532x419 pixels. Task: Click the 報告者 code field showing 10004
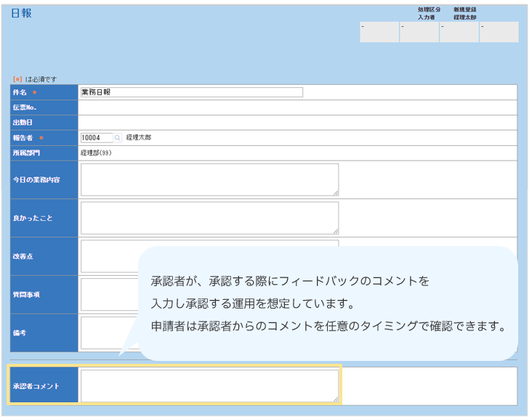(x=96, y=137)
